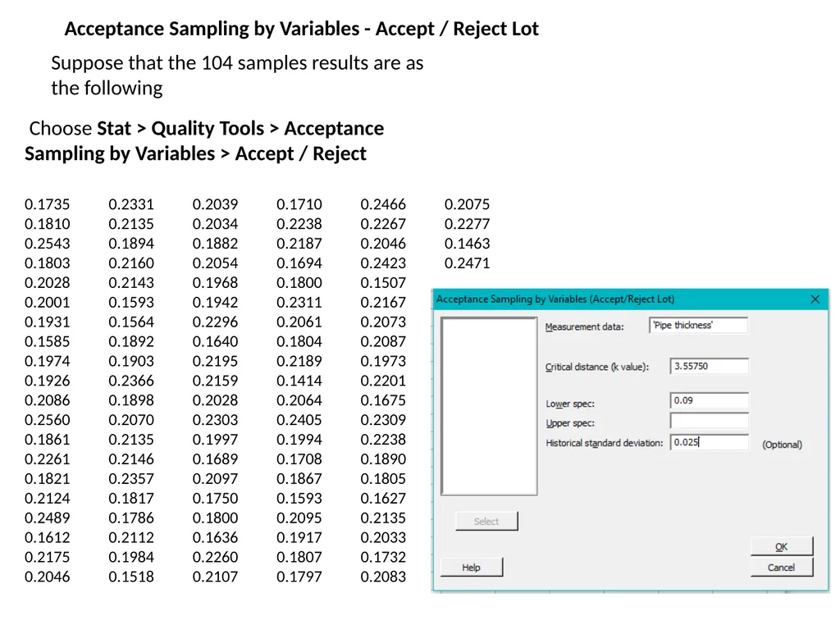This screenshot has height=630, width=840.
Task: Select the data value 0.2405
Action: tap(299, 420)
